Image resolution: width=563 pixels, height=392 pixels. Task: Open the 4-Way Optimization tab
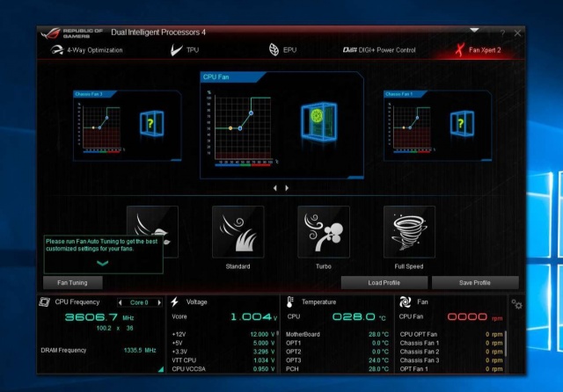(86, 50)
